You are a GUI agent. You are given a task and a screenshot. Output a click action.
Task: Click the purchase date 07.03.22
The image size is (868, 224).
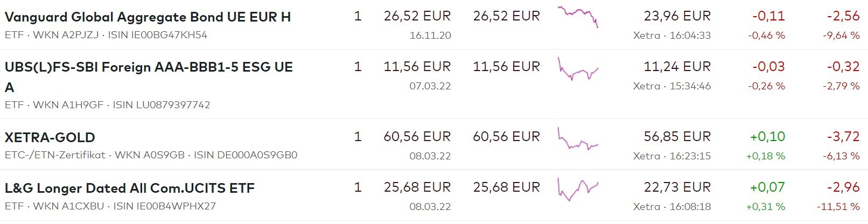(430, 86)
